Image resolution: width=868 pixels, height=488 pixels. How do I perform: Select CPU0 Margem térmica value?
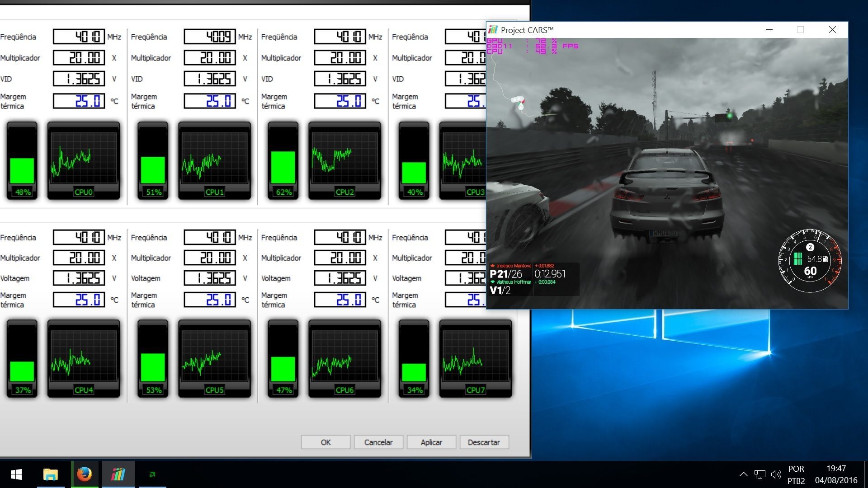pyautogui.click(x=79, y=101)
